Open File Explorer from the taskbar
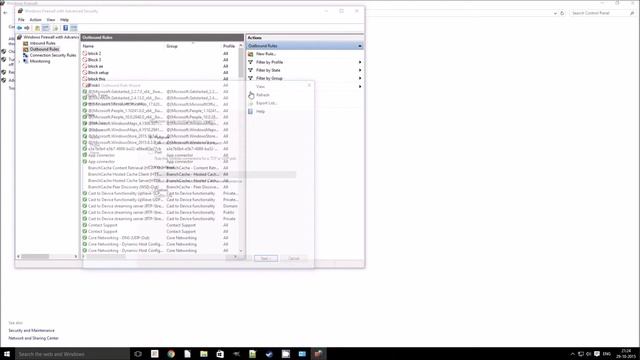The height and width of the screenshot is (360, 640). pyautogui.click(x=204, y=354)
